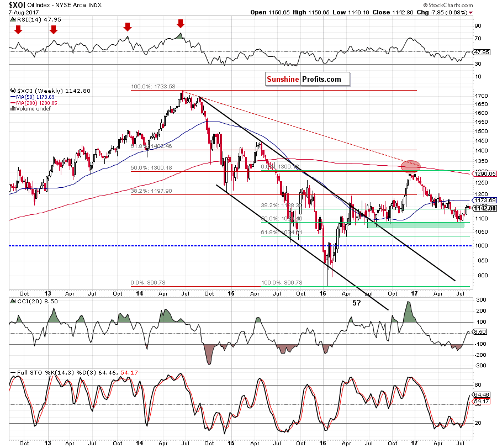Click the 38.2%: 1197.90 Fibonacci label
The image size is (497, 448).
[151, 191]
